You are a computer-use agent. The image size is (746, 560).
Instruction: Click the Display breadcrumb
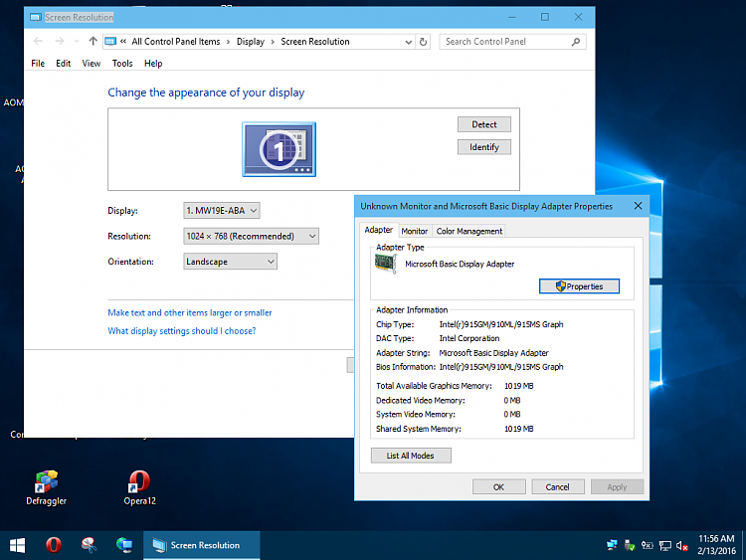(x=251, y=42)
